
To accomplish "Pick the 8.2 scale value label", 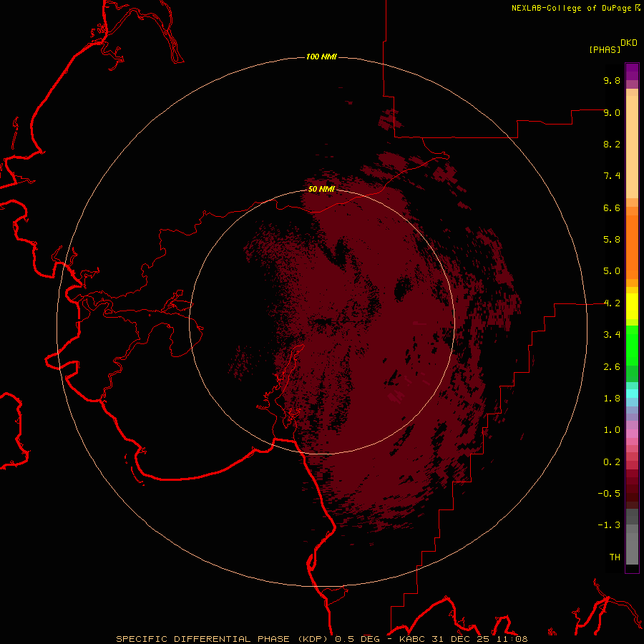I will (612, 144).
